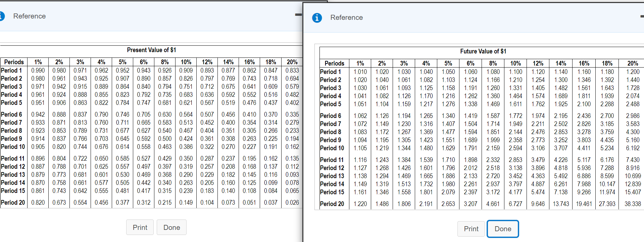Click 0.990 in Present Value Period 1, 1% cell
Screen dimensions: 644x242
(38, 70)
